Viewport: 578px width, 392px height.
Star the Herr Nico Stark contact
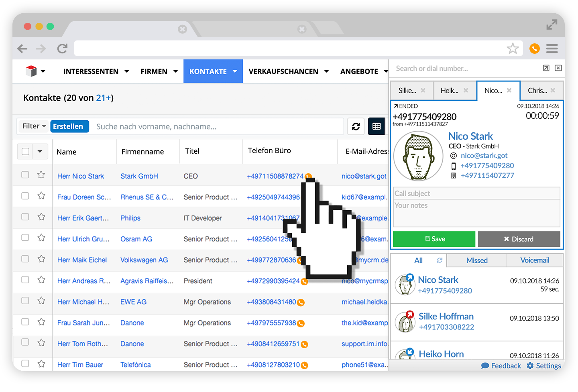(x=41, y=175)
